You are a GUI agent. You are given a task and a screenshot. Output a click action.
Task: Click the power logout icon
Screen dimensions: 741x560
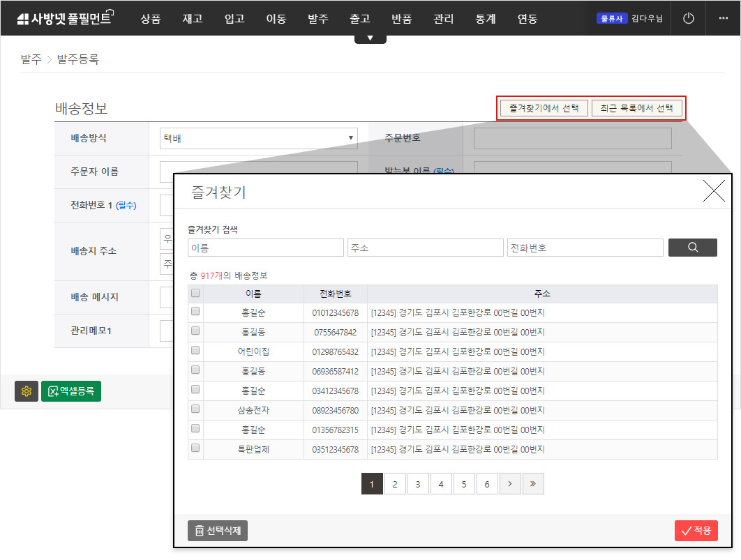pyautogui.click(x=689, y=19)
